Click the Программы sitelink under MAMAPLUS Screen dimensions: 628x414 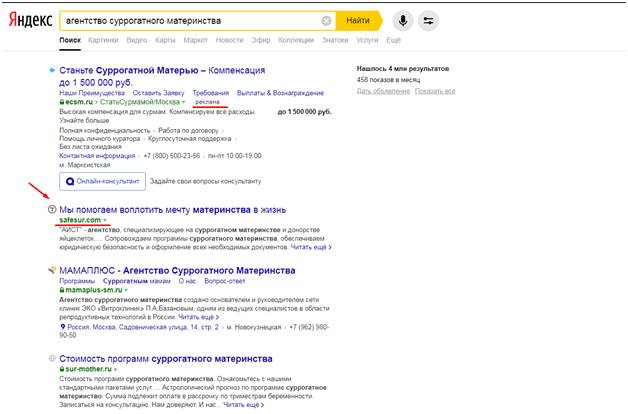click(x=77, y=281)
